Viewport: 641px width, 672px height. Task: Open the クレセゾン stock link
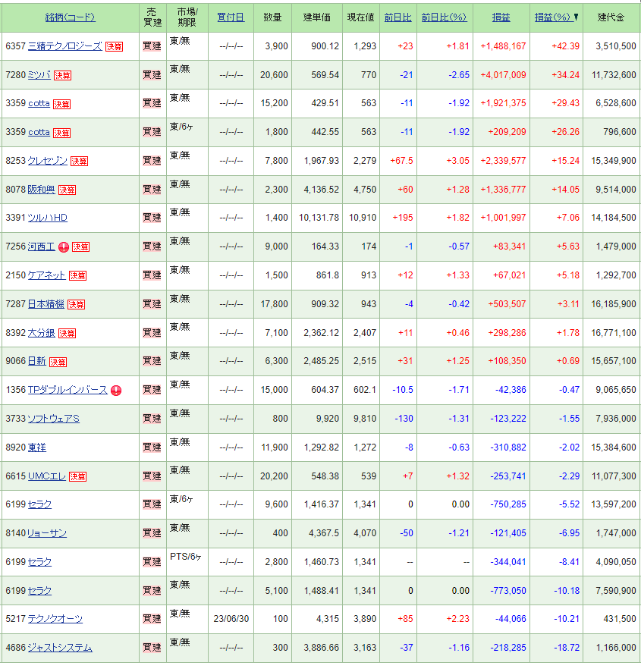[x=48, y=161]
